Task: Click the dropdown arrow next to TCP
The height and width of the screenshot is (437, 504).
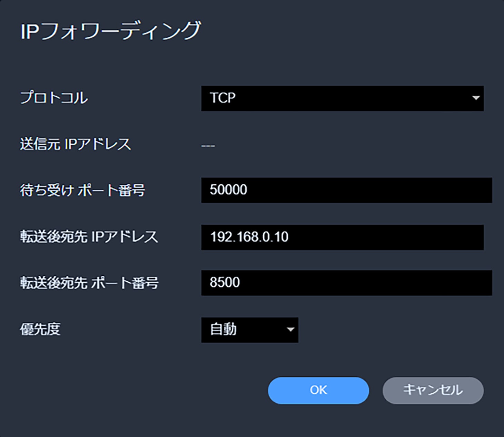Action: tap(475, 99)
